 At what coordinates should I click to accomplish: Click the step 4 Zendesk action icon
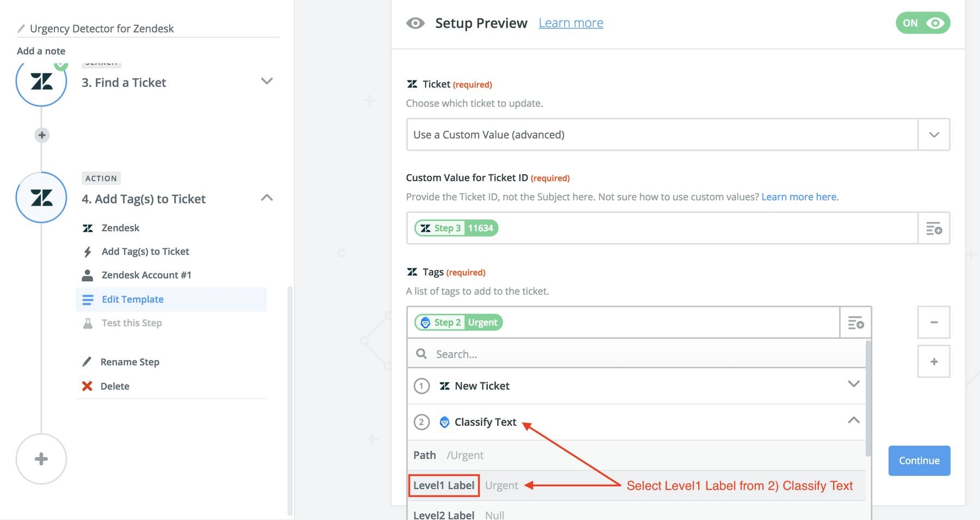[41, 197]
